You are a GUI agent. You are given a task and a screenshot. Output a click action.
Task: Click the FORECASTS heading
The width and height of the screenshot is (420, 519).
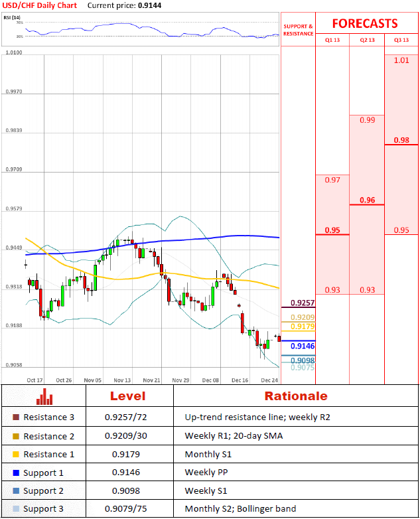[365, 23]
